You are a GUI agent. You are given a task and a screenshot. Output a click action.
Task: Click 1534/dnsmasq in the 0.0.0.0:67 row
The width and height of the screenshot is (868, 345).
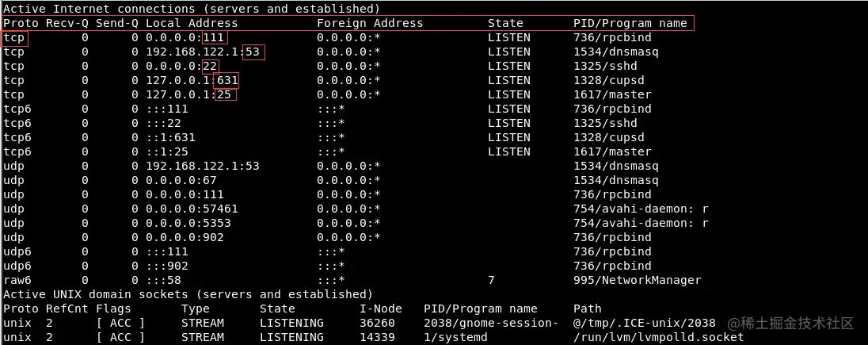point(616,180)
